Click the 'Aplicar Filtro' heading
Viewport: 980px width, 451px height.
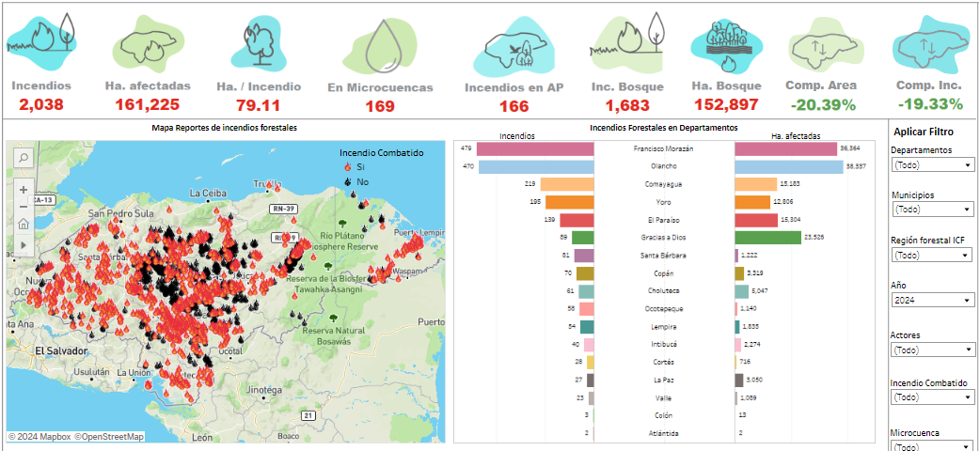(x=924, y=132)
